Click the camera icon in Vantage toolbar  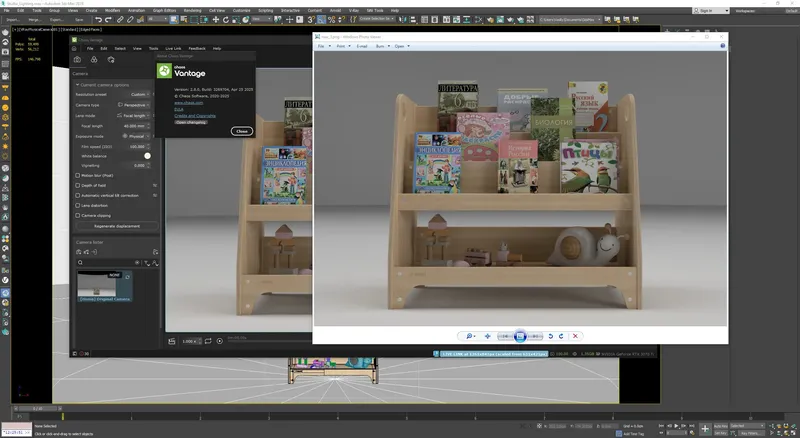79,60
